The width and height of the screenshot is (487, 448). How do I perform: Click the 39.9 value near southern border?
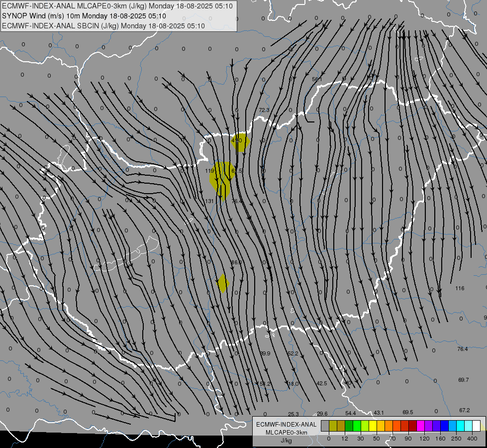[265, 353]
